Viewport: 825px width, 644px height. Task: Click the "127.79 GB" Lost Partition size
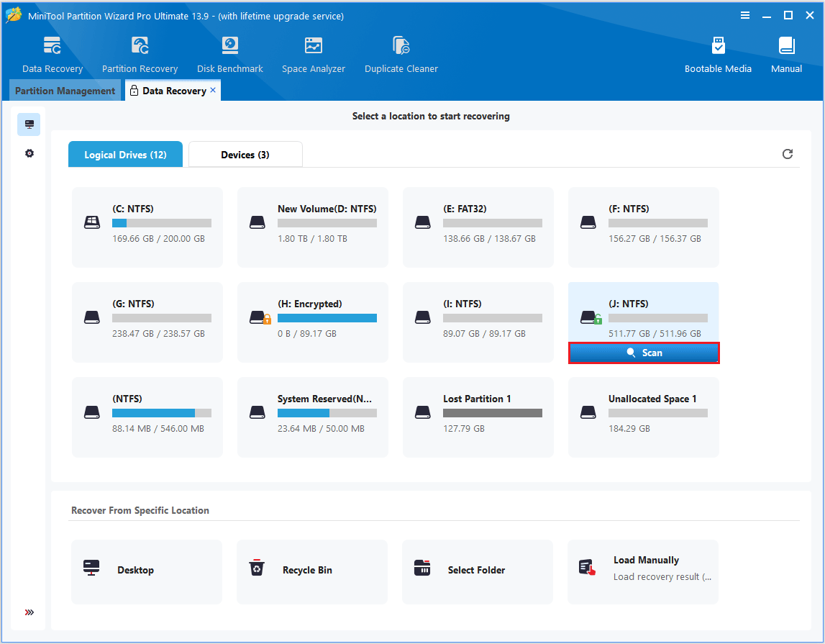coord(463,429)
